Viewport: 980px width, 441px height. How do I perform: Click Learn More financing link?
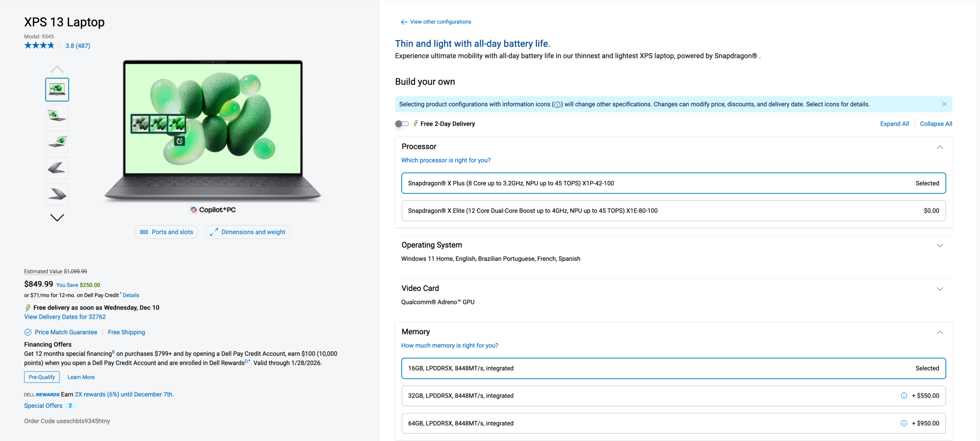click(81, 377)
